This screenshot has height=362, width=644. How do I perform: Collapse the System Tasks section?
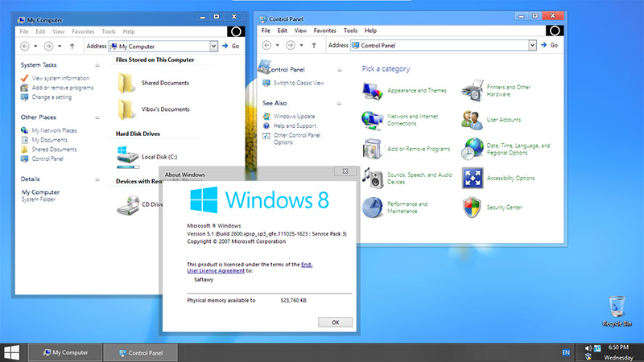pyautogui.click(x=97, y=65)
